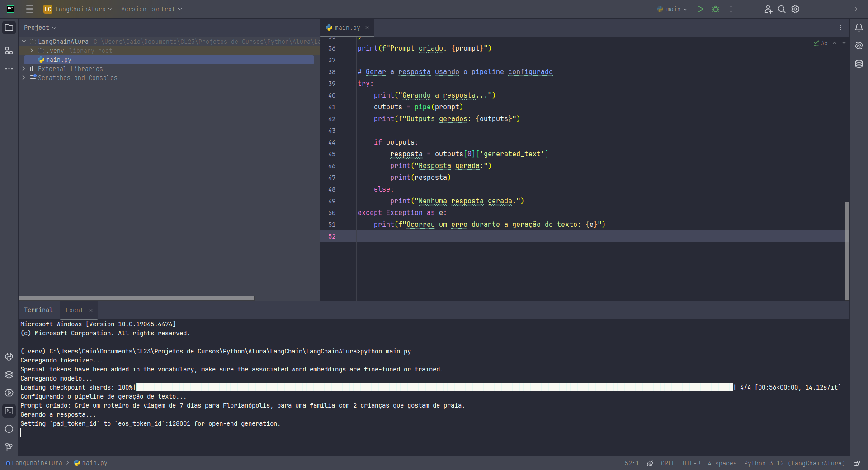
Task: Toggle read-only lock in status bar
Action: [x=857, y=463]
